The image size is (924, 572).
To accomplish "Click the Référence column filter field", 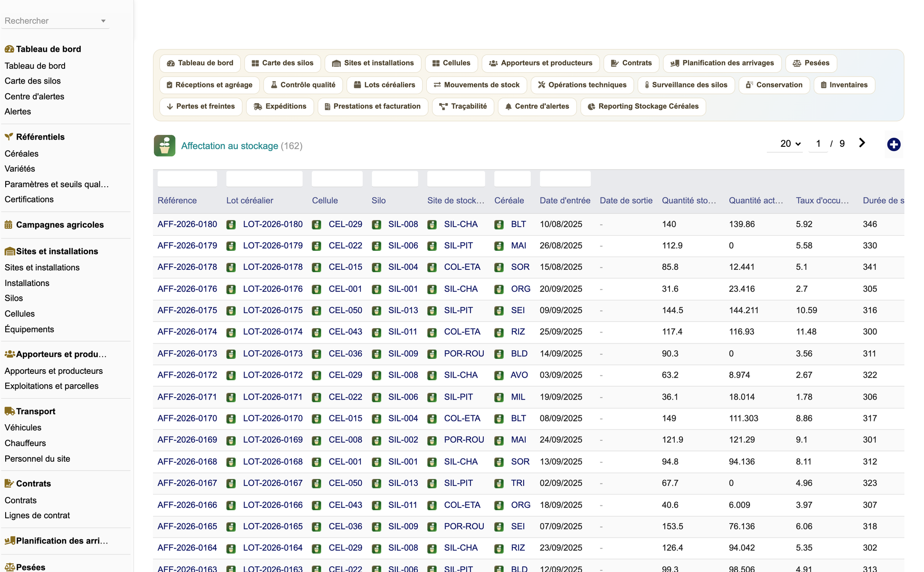I will click(187, 179).
